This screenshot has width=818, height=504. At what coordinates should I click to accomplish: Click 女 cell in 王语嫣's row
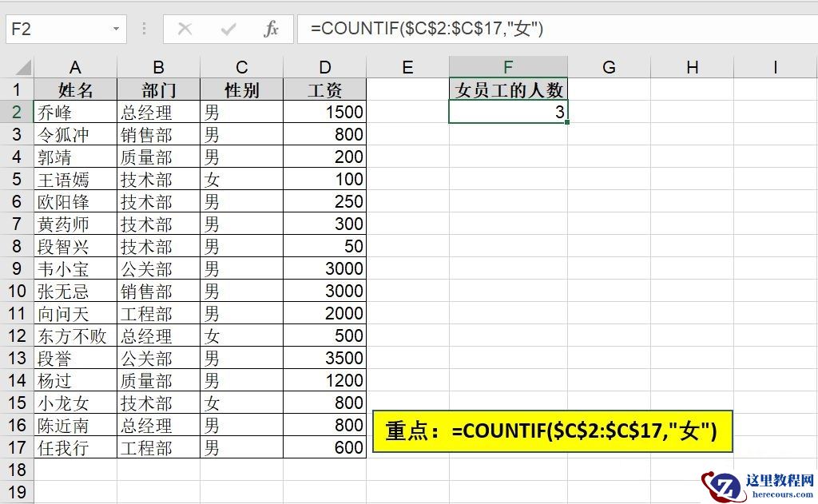(x=241, y=179)
